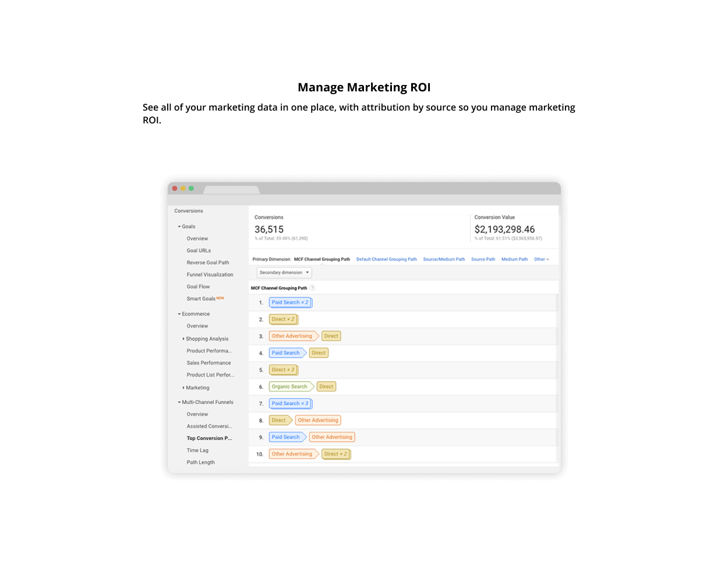The image size is (728, 582).
Task: Click Direct chip in row 6
Action: coord(327,387)
